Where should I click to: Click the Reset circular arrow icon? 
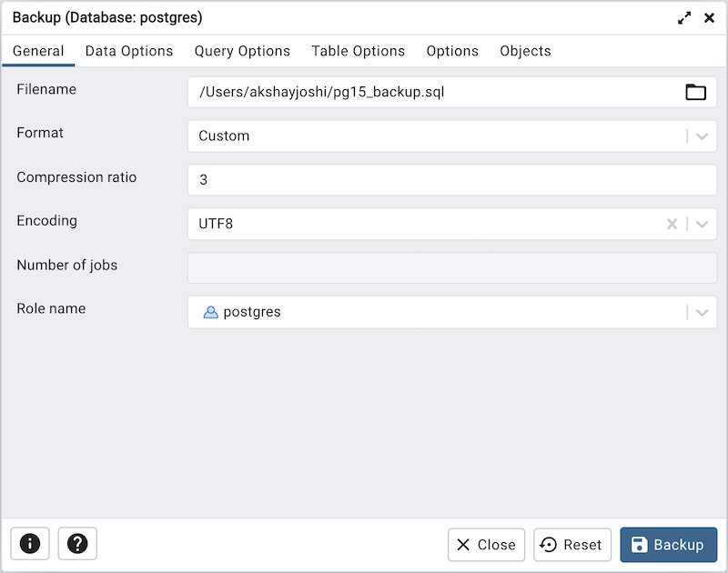[x=551, y=544]
